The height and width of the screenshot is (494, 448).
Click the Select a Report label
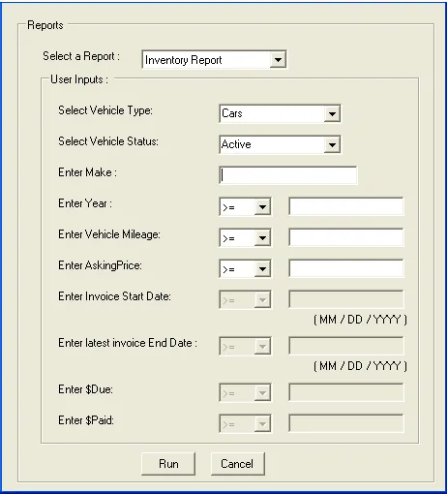pyautogui.click(x=81, y=56)
